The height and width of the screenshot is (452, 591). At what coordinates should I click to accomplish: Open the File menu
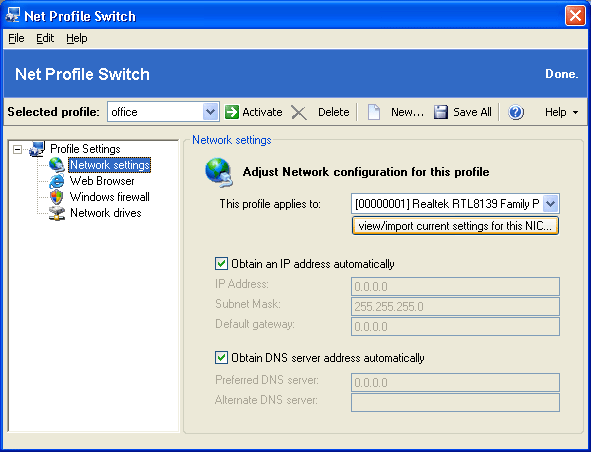coord(16,38)
